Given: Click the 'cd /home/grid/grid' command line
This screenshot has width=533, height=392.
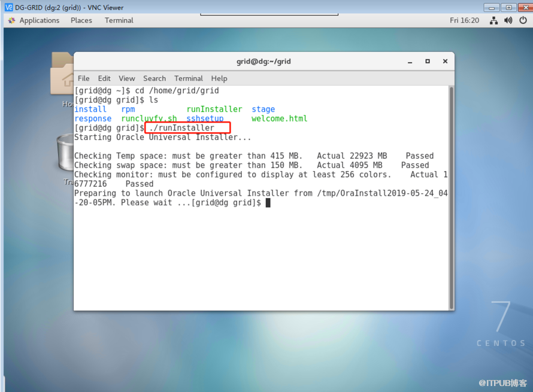Looking at the screenshot, I should [x=177, y=91].
